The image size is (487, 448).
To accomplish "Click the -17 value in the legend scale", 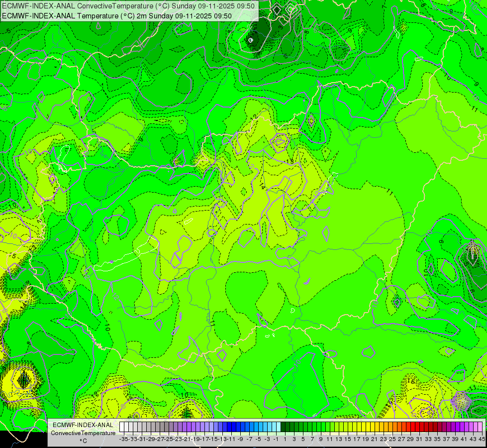I will click(204, 439).
